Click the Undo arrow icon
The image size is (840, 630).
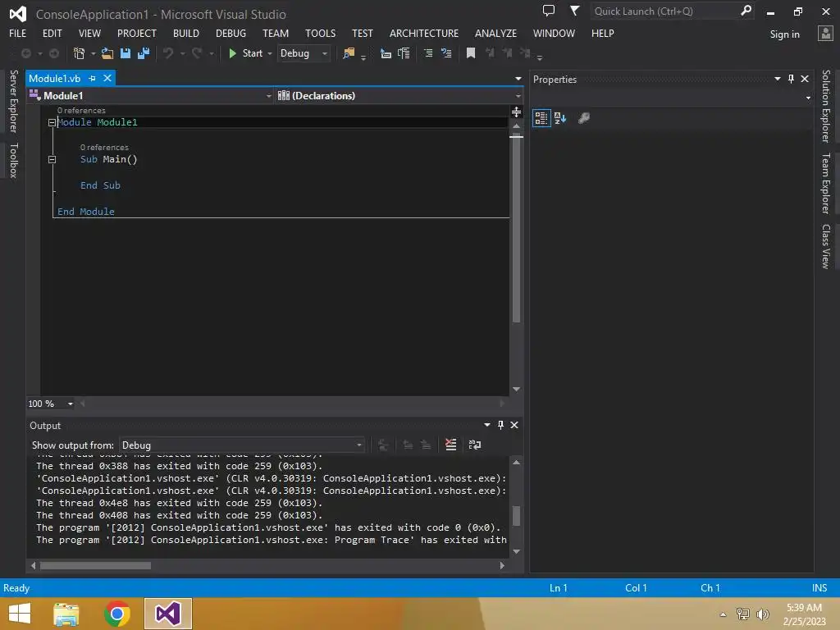[168, 53]
